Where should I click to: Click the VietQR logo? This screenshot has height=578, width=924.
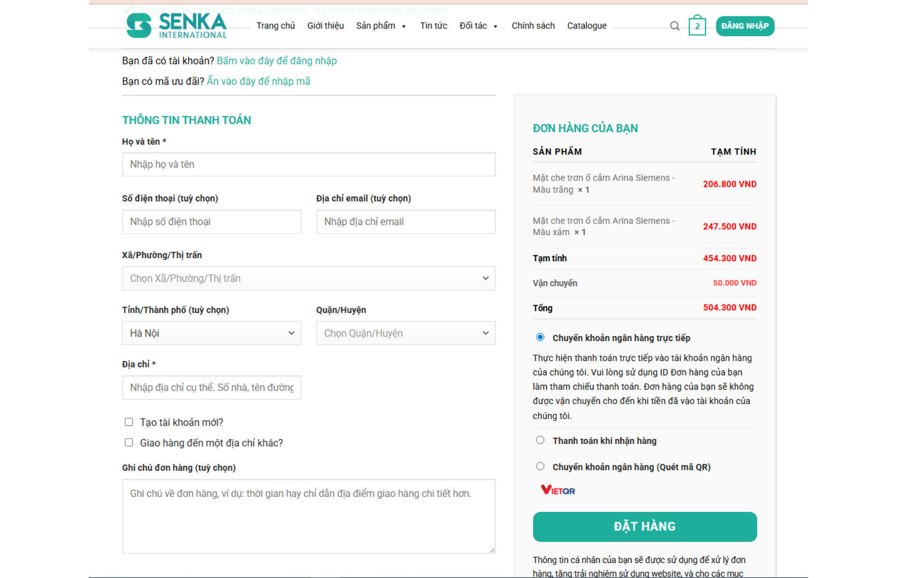click(558, 490)
